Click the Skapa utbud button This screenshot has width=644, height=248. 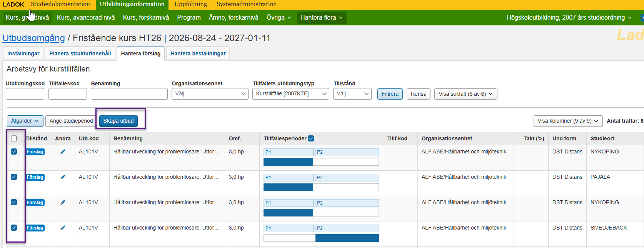[118, 121]
